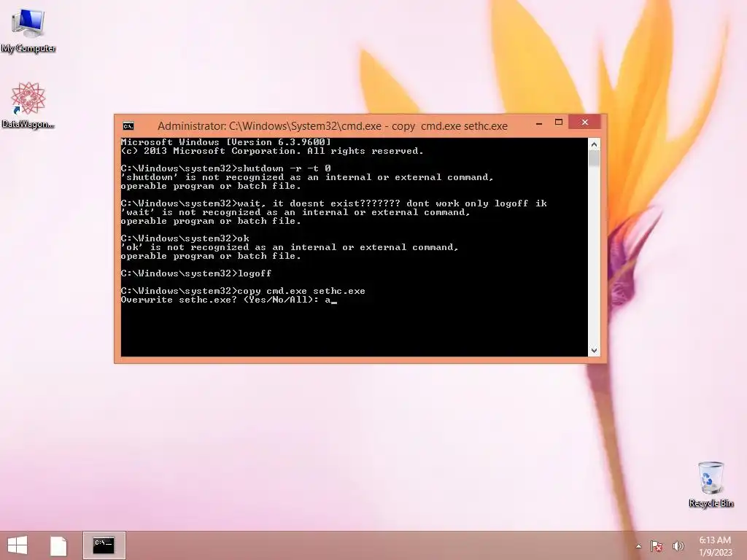Click the 'copy cmd.exe sethc.exe' command line
747x560 pixels.
[x=243, y=291]
